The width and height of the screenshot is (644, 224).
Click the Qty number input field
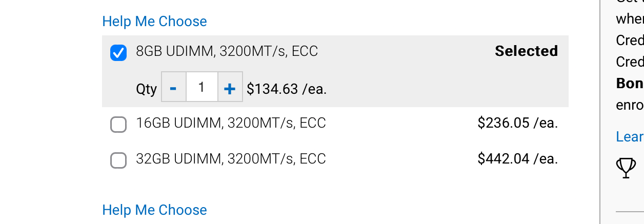pyautogui.click(x=202, y=87)
